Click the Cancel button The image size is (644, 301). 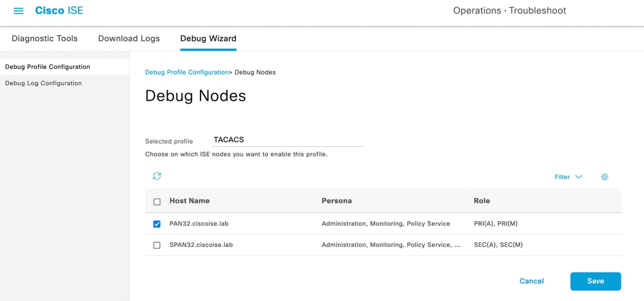click(x=531, y=281)
